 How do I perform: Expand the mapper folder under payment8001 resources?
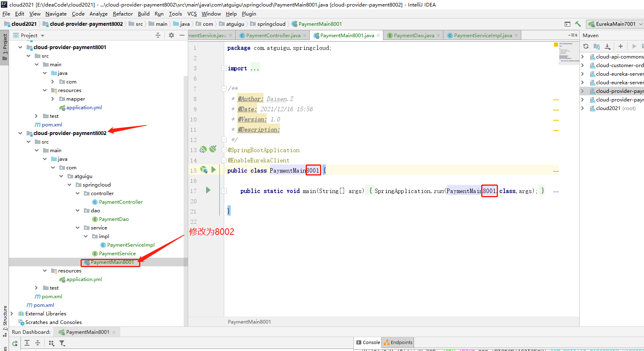pos(53,99)
